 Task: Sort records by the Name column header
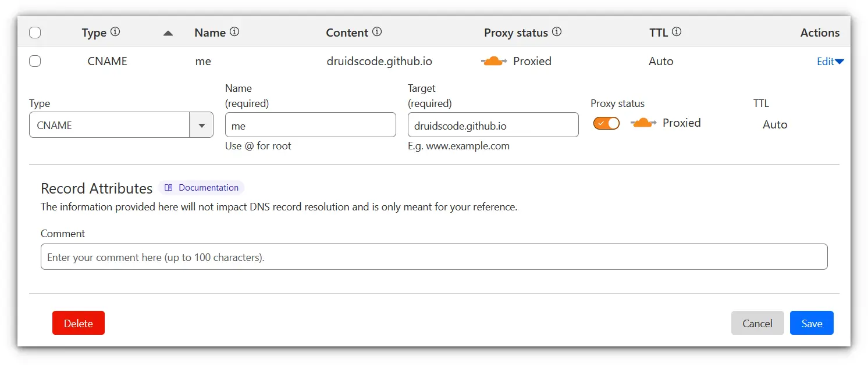209,33
